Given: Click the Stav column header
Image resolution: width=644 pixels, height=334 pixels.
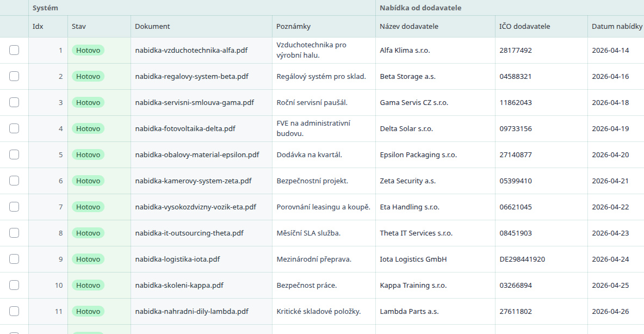Looking at the screenshot, I should [x=79, y=26].
